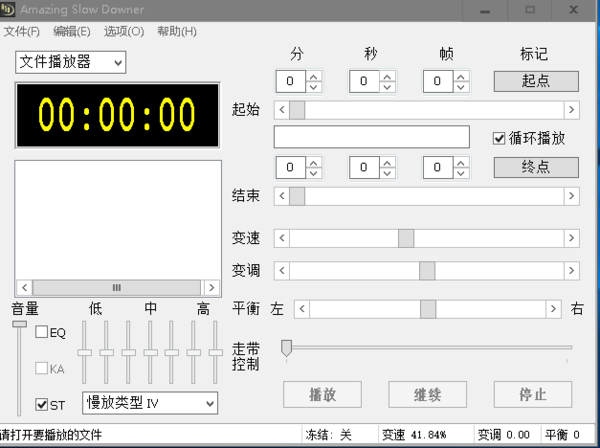Click left arrow of 起始 scrollbar

point(282,110)
